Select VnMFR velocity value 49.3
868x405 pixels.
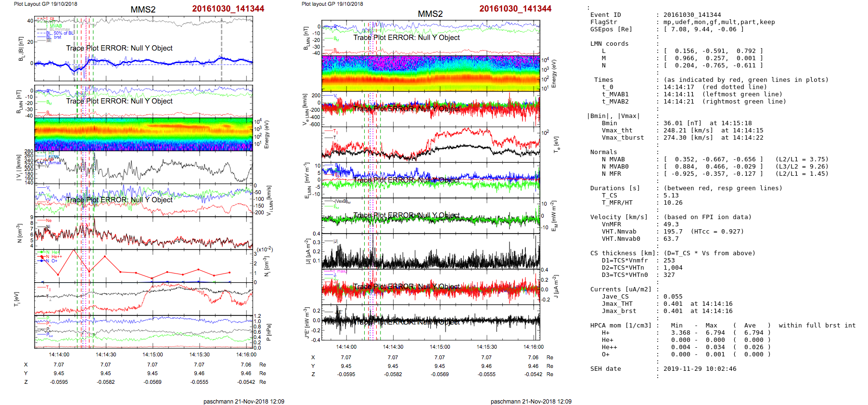(671, 224)
